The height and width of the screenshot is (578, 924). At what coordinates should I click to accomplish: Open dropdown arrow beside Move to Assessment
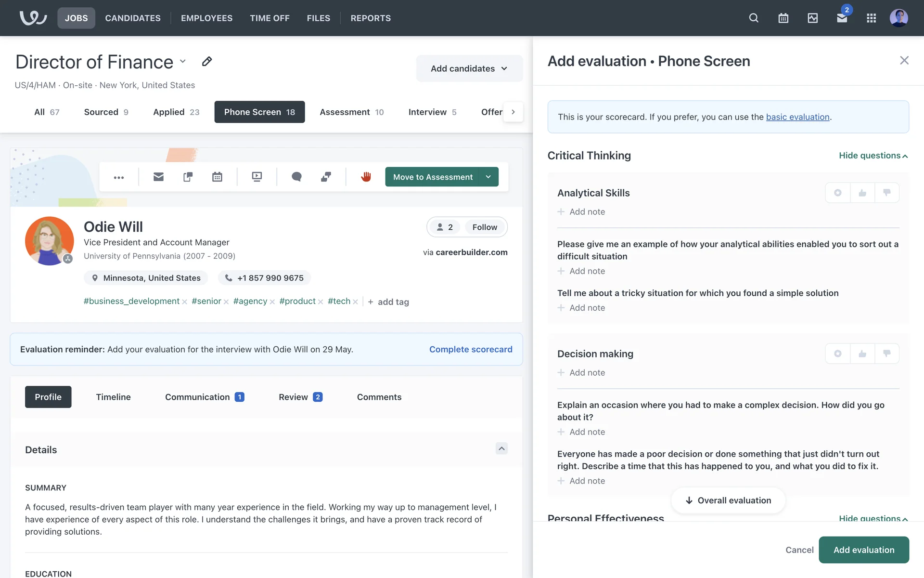[x=488, y=177]
